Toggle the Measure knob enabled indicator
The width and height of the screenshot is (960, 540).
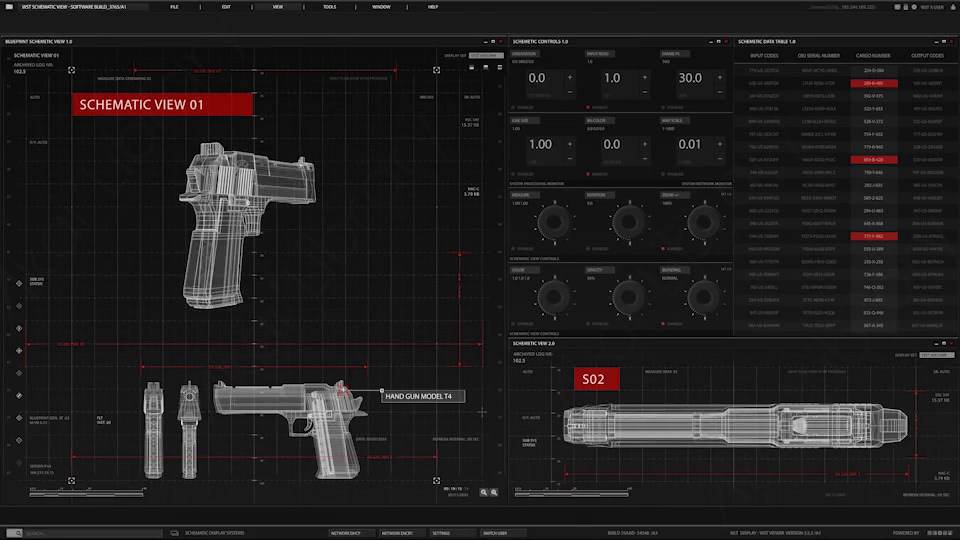pos(513,249)
